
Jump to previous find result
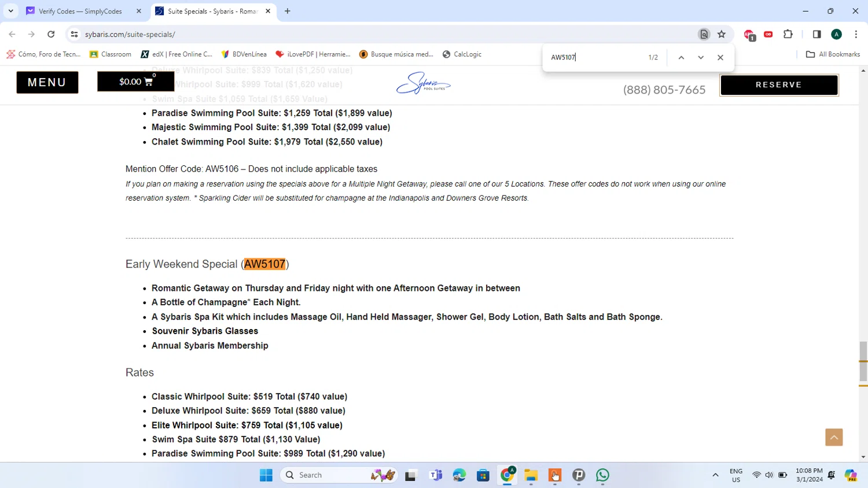(x=681, y=57)
